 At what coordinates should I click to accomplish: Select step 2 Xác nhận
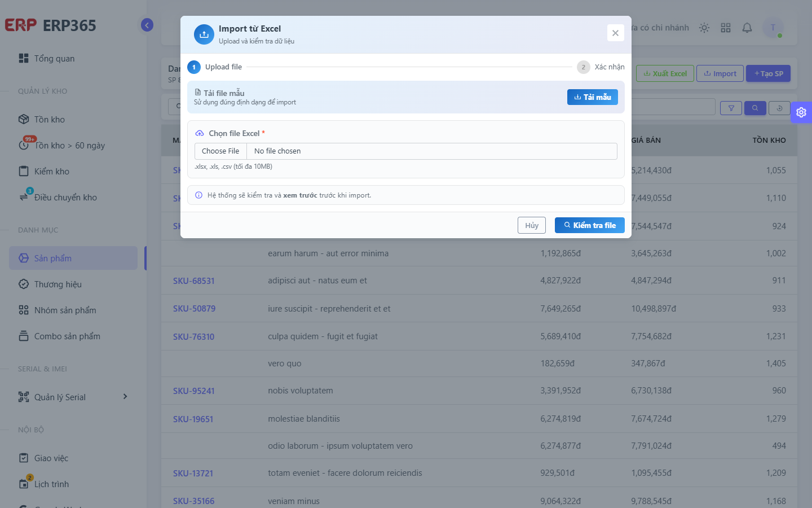[601, 67]
